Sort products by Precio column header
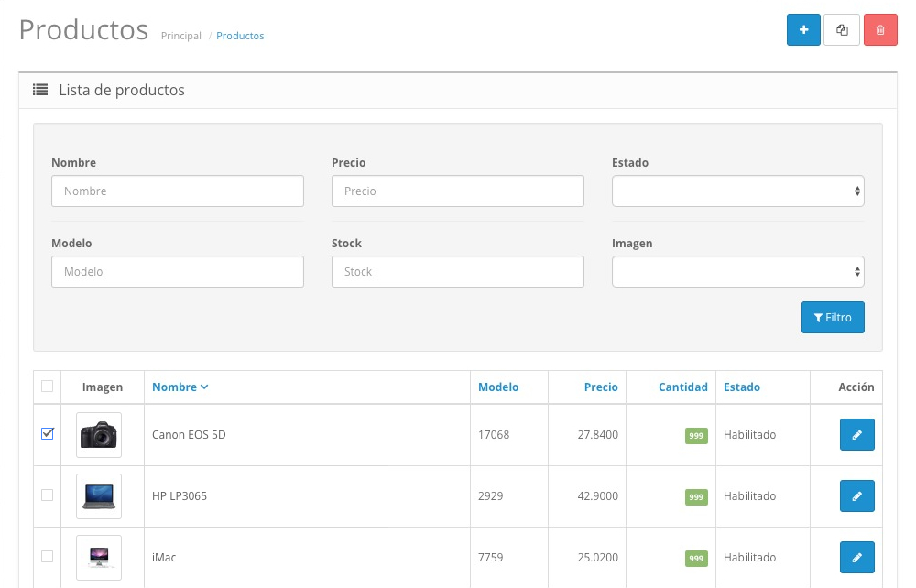The height and width of the screenshot is (588, 916). click(601, 387)
